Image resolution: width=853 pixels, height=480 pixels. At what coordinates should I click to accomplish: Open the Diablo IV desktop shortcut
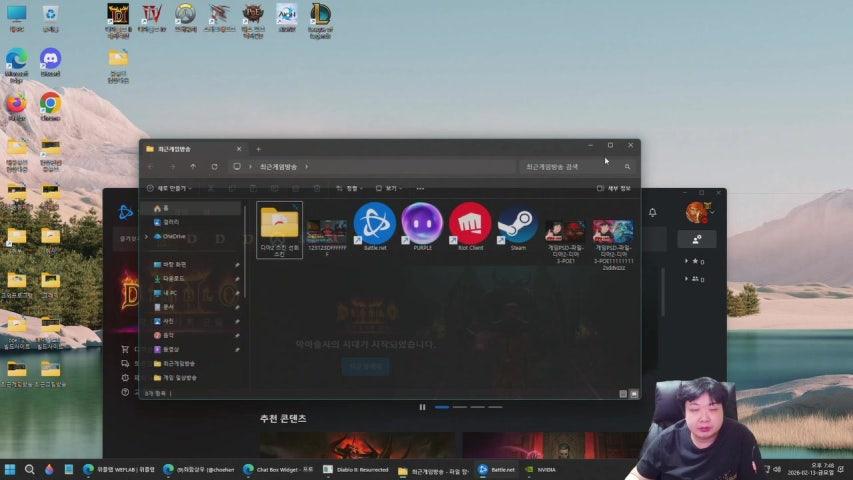tap(152, 18)
